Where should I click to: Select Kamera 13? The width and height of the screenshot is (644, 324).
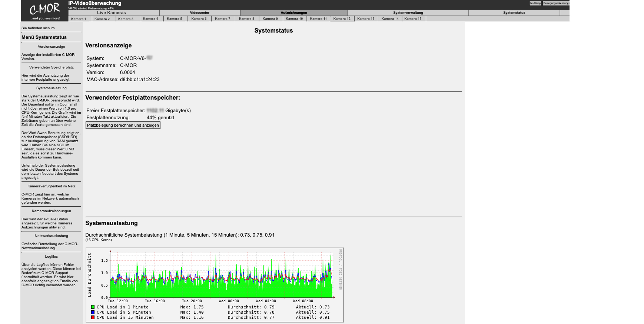(x=366, y=19)
